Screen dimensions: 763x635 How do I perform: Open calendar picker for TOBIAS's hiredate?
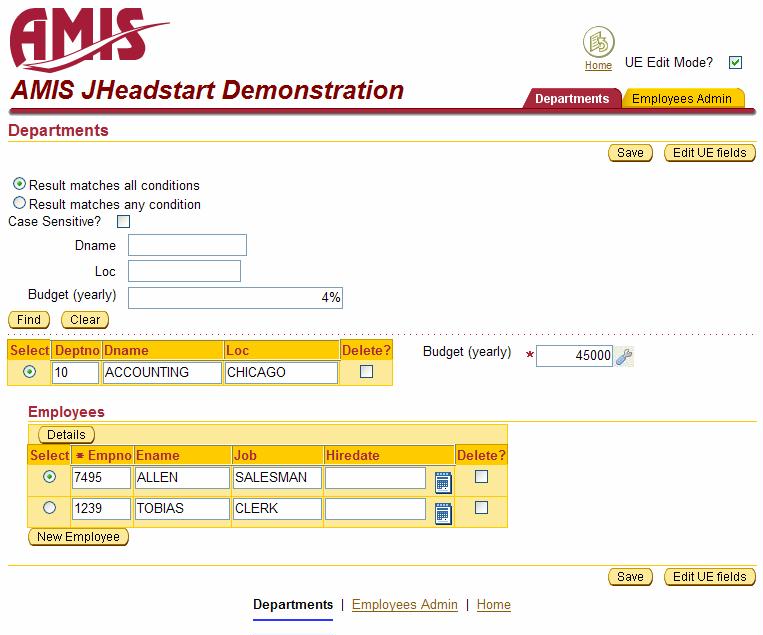[443, 513]
